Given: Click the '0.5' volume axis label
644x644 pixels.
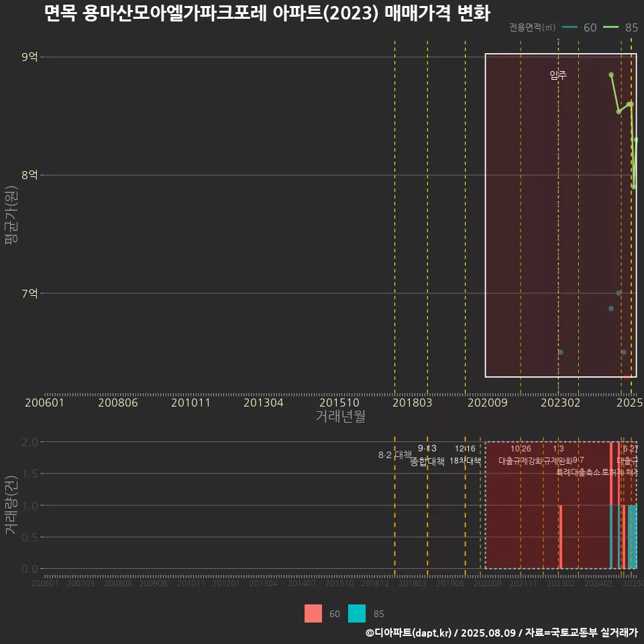Looking at the screenshot, I should pyautogui.click(x=30, y=537).
